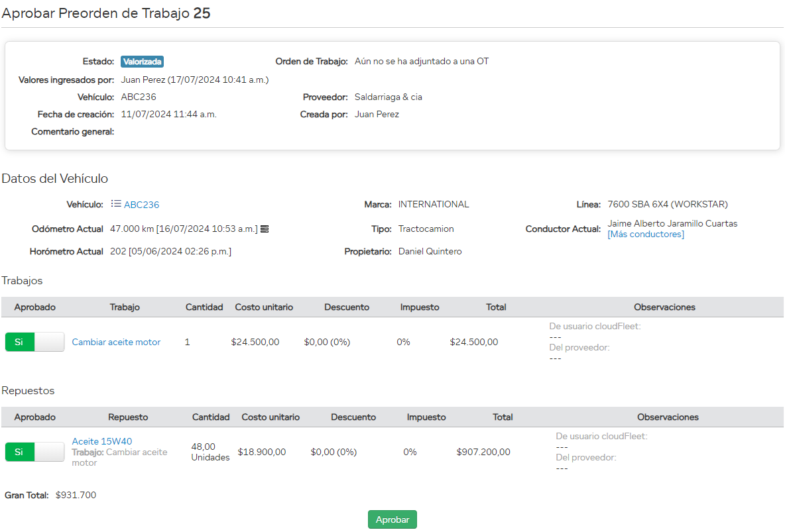785x532 pixels.
Task: Click the Repuestos table Total column header
Action: pos(503,417)
